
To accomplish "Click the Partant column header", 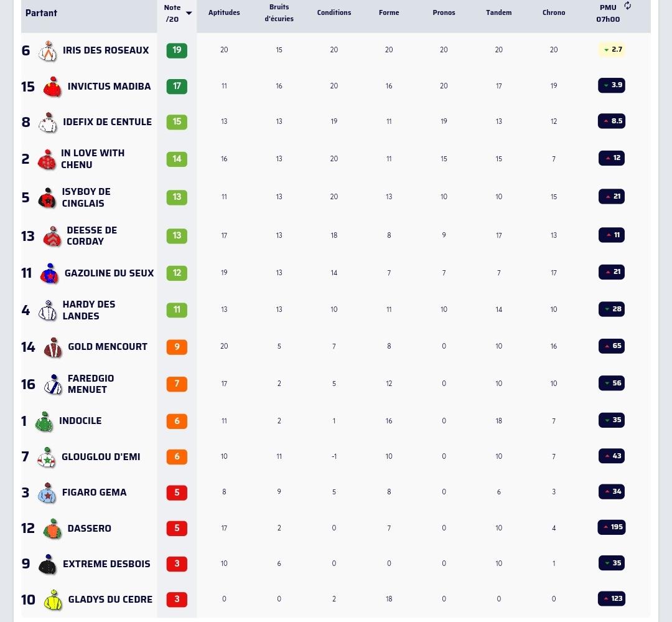I will (x=41, y=13).
